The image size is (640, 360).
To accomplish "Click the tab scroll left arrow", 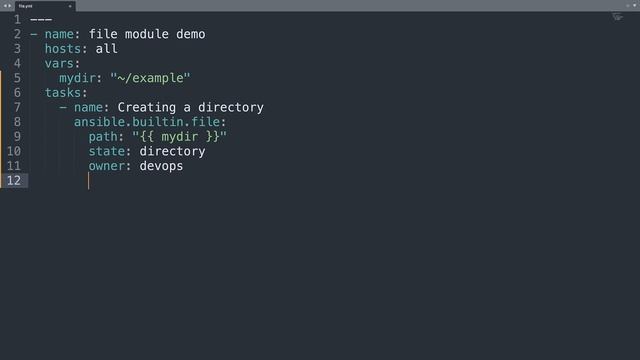I will tap(4, 6).
